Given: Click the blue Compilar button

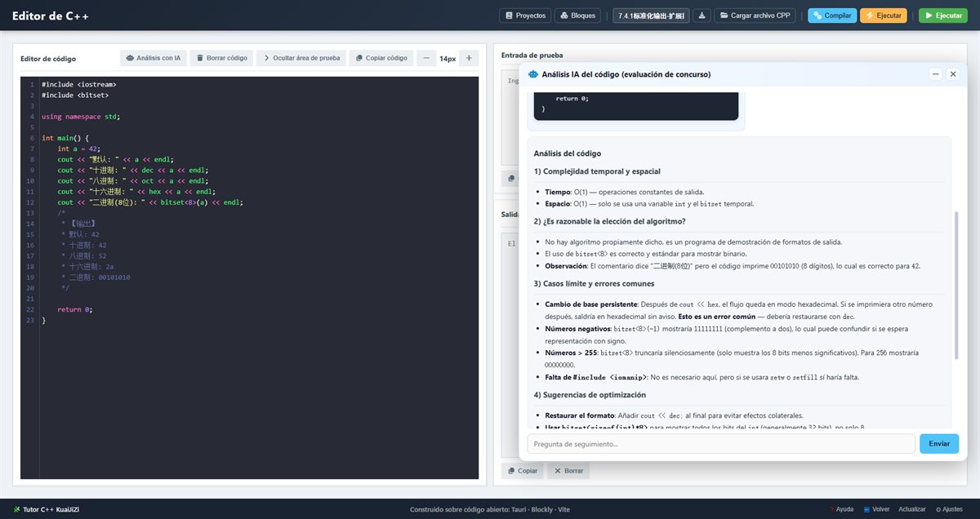Looking at the screenshot, I should 832,16.
